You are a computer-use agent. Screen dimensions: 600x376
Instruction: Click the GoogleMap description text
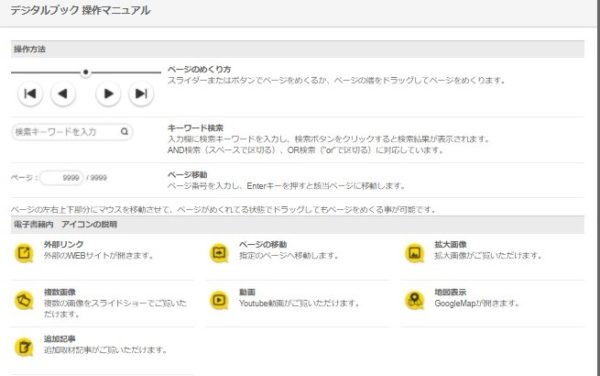pyautogui.click(x=477, y=303)
